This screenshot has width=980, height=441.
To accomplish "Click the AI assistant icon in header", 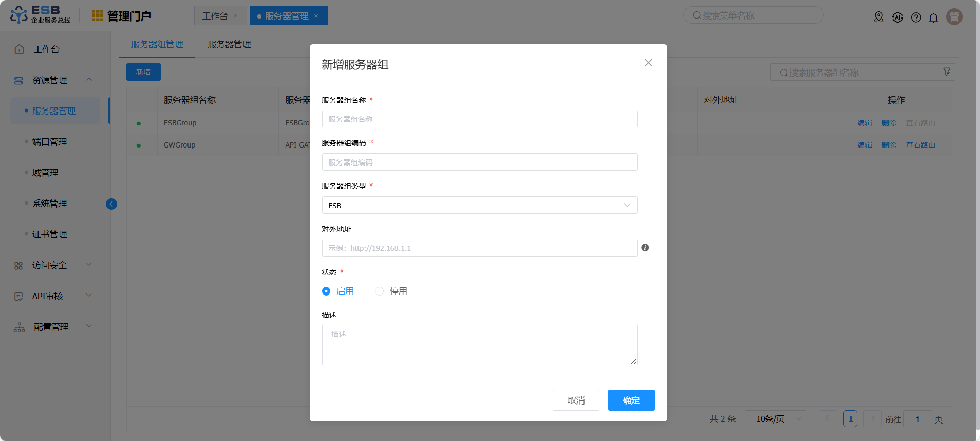I will point(897,17).
